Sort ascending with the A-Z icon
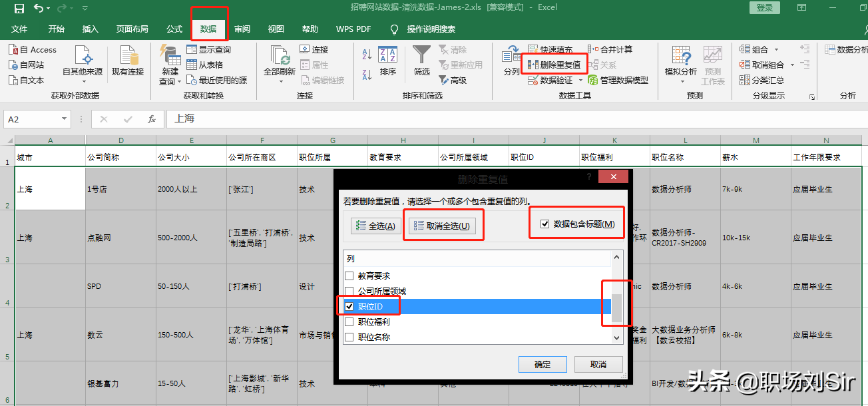868x406 pixels. coord(367,55)
